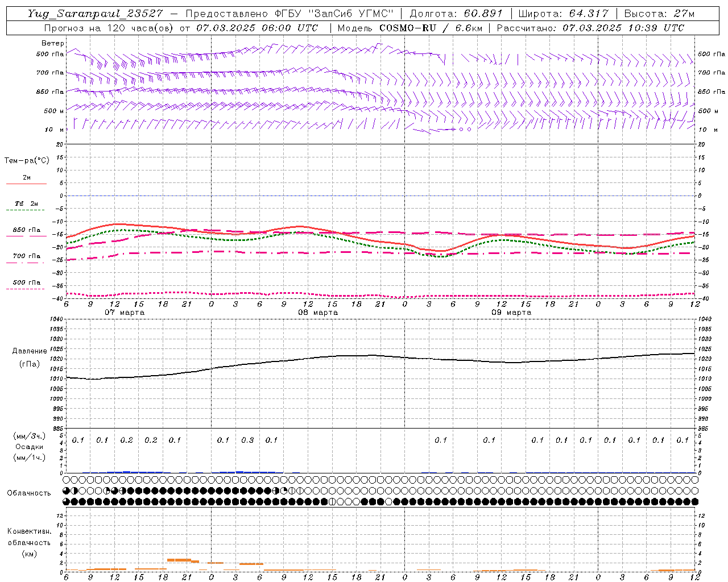Viewport: 728px width, 582px height.
Task: Click the 0.3 precipitation value
Action: (x=247, y=440)
